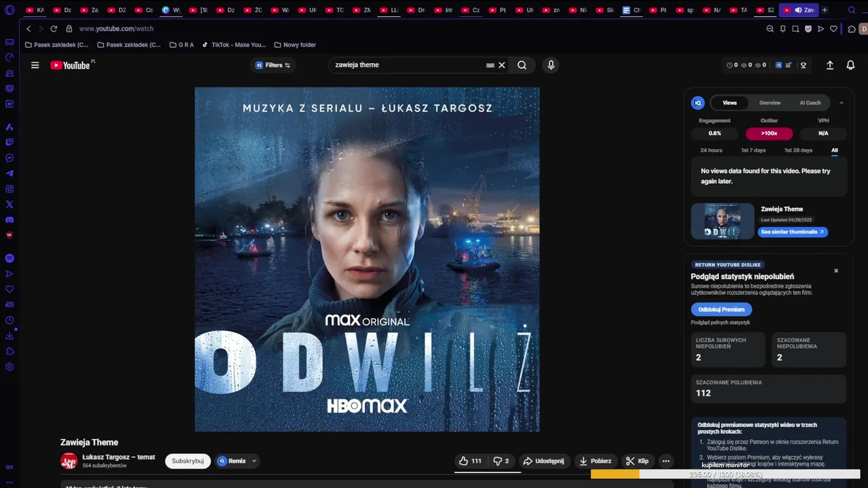This screenshot has width=868, height=488.
Task: Open YouTube notifications bell
Action: point(850,65)
